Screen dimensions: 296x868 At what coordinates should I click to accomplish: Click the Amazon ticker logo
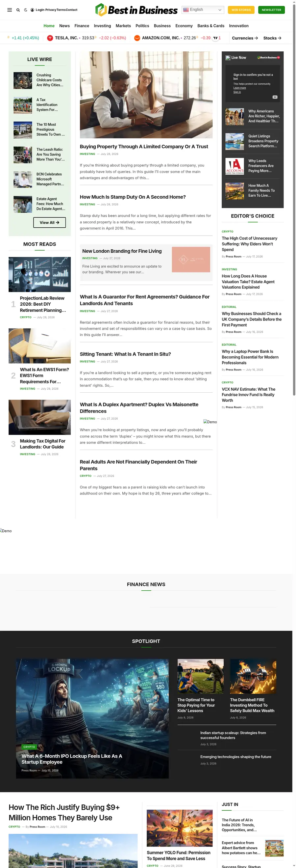[x=137, y=38]
